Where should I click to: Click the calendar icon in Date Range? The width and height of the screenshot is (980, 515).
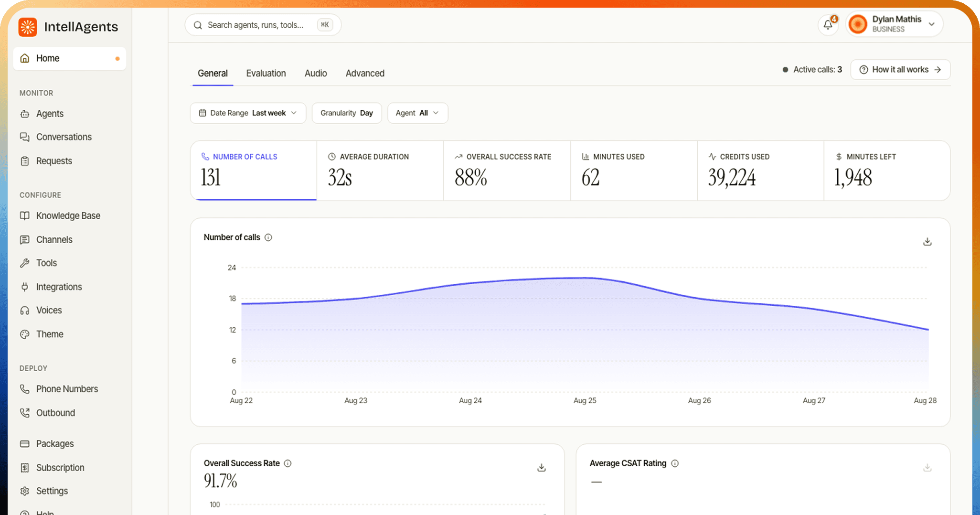point(202,113)
